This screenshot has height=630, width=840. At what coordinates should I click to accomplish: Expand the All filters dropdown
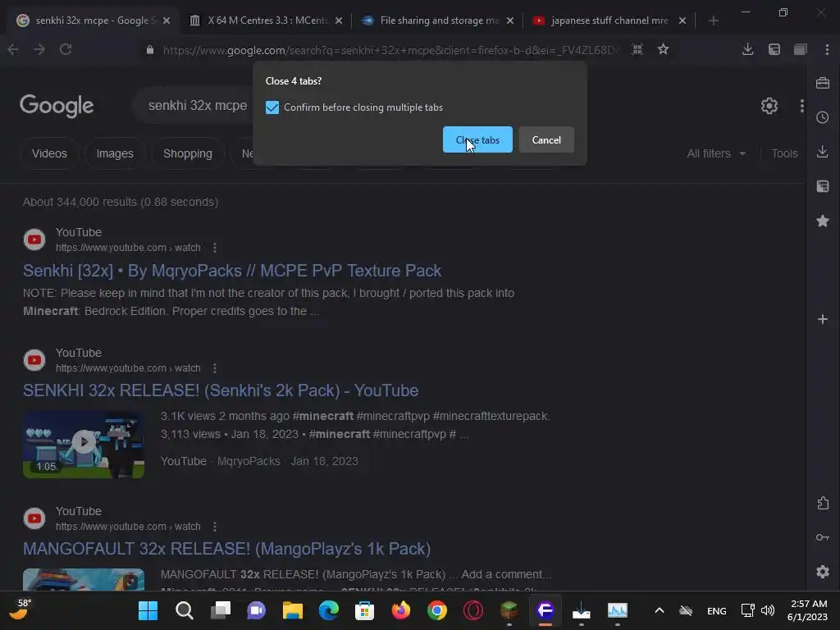click(716, 153)
